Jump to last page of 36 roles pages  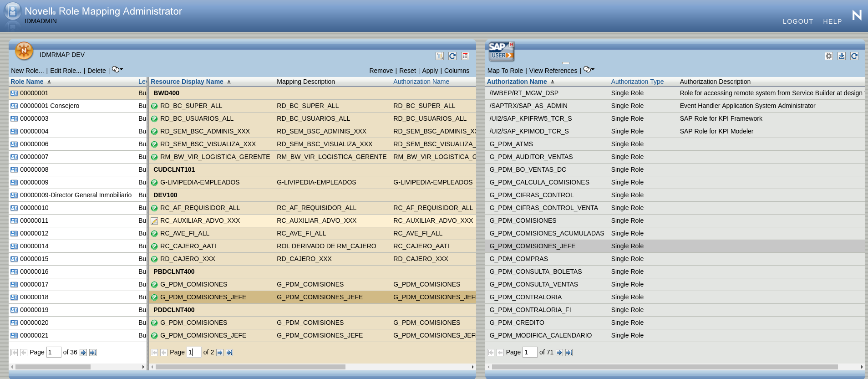[x=93, y=353]
